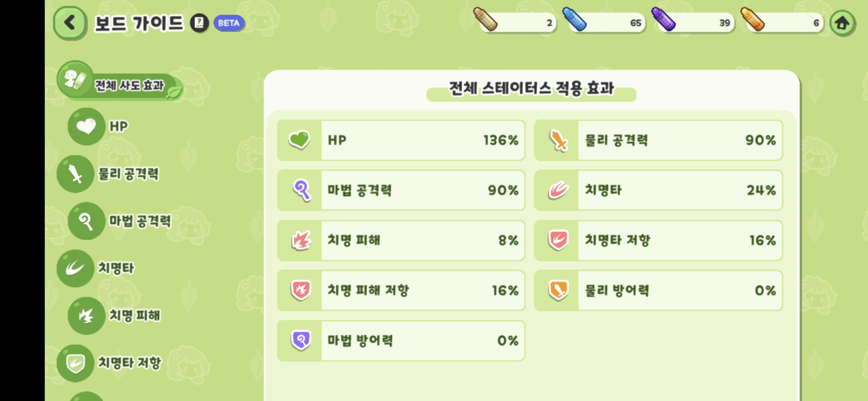Tap the 치명타 24% stat row
This screenshot has height=401, width=868.
(658, 190)
